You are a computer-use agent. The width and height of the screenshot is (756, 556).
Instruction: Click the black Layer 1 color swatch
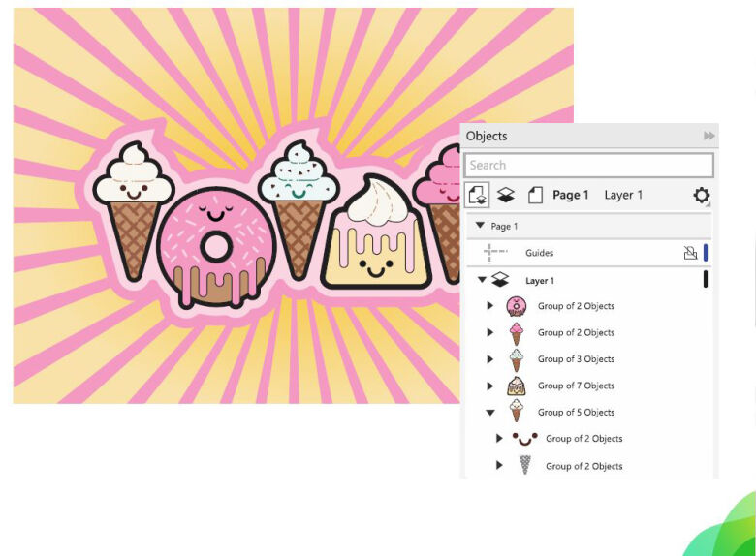706,280
